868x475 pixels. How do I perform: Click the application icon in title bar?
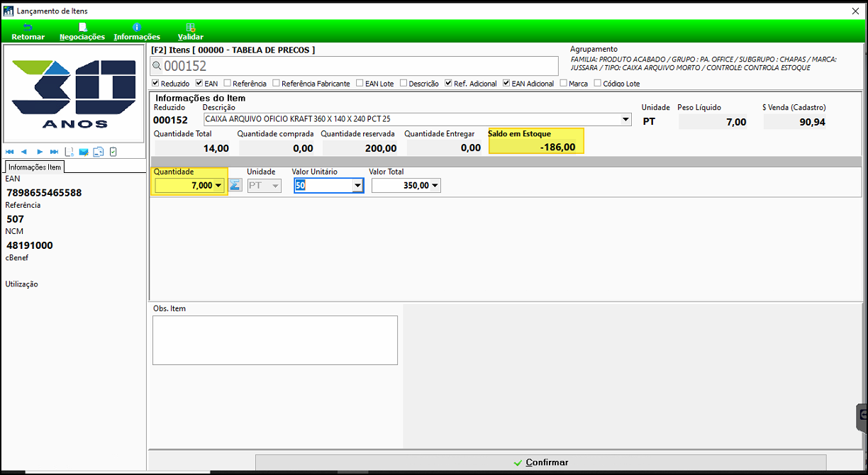pyautogui.click(x=9, y=11)
